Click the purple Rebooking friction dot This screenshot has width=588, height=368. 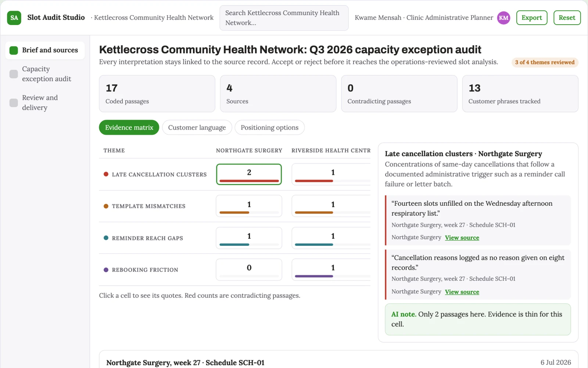[106, 270]
